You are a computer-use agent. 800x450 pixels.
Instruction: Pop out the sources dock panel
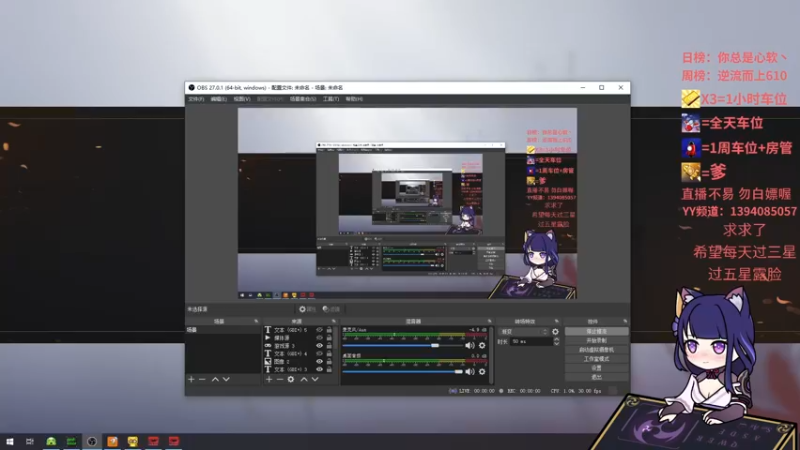tap(334, 321)
